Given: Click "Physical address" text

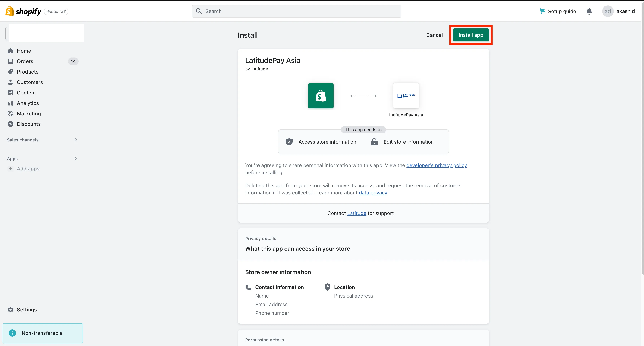Looking at the screenshot, I should point(354,296).
